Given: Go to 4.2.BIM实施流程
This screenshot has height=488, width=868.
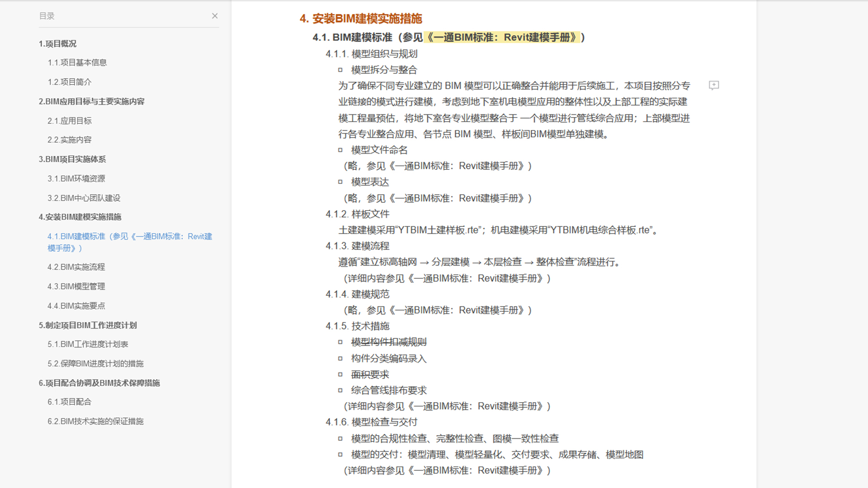Looking at the screenshot, I should 76,267.
